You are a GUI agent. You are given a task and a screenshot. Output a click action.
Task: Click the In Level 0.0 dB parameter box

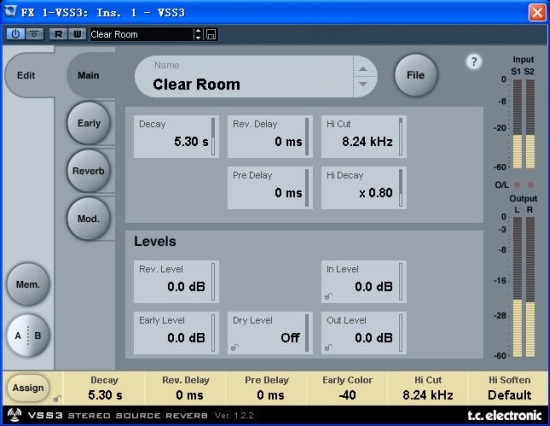[x=364, y=281]
